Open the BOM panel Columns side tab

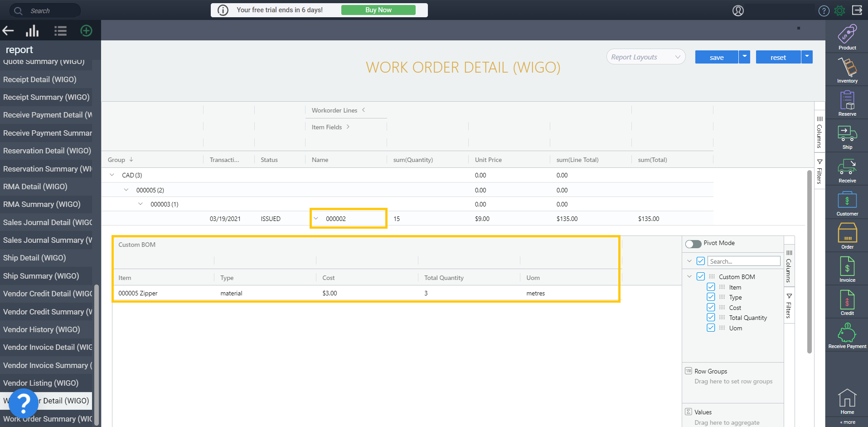tap(789, 266)
